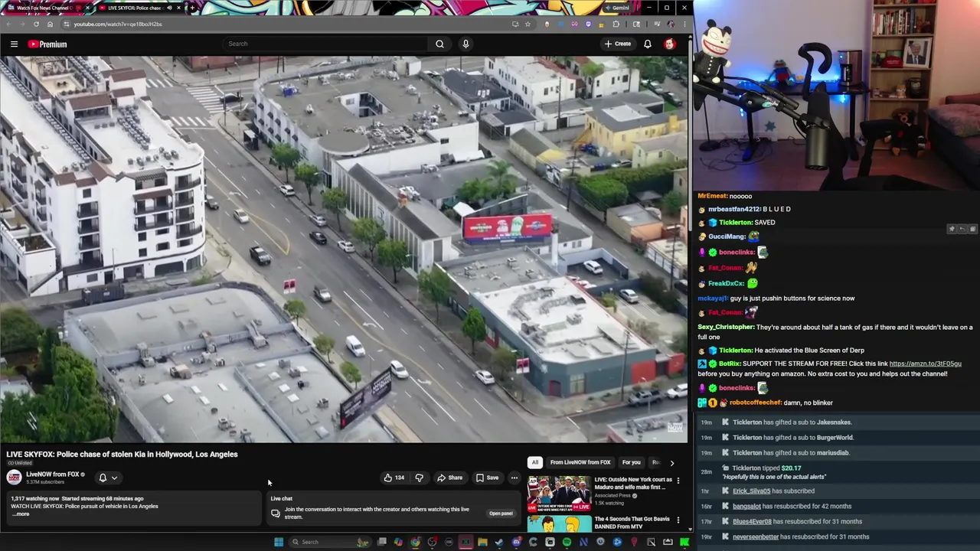This screenshot has width=980, height=551.
Task: Click the Windows taskbar search box
Action: click(x=329, y=542)
